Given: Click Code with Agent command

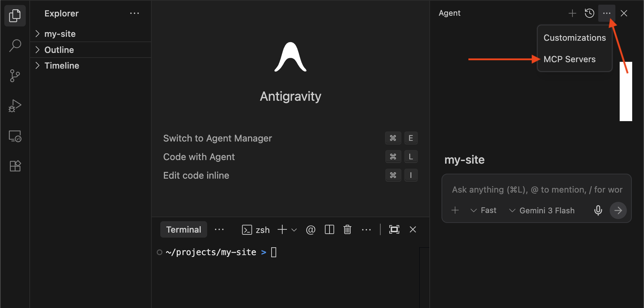Looking at the screenshot, I should tap(199, 157).
